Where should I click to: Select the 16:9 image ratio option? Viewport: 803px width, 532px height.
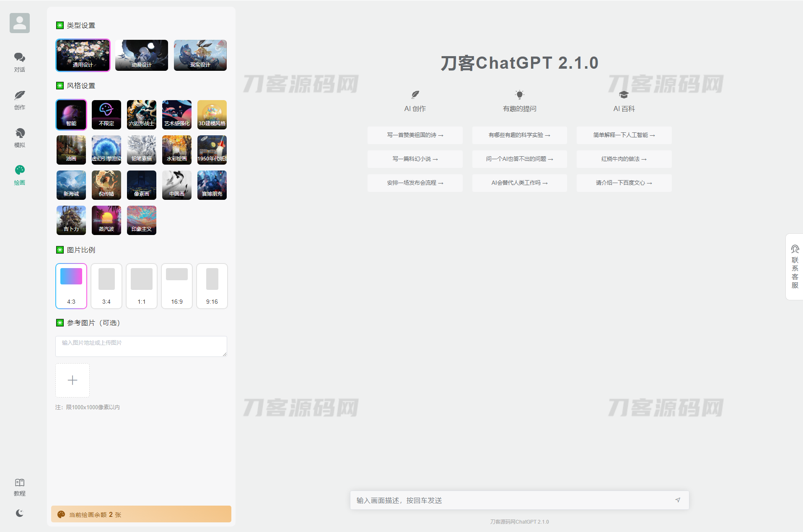pyautogui.click(x=176, y=286)
